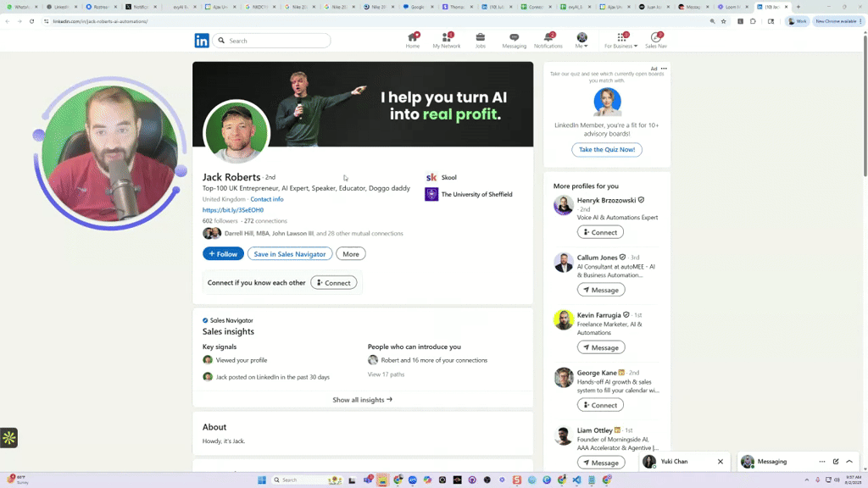Image resolution: width=868 pixels, height=488 pixels.
Task: Click Jack Roberts' profile photo
Action: [x=236, y=133]
